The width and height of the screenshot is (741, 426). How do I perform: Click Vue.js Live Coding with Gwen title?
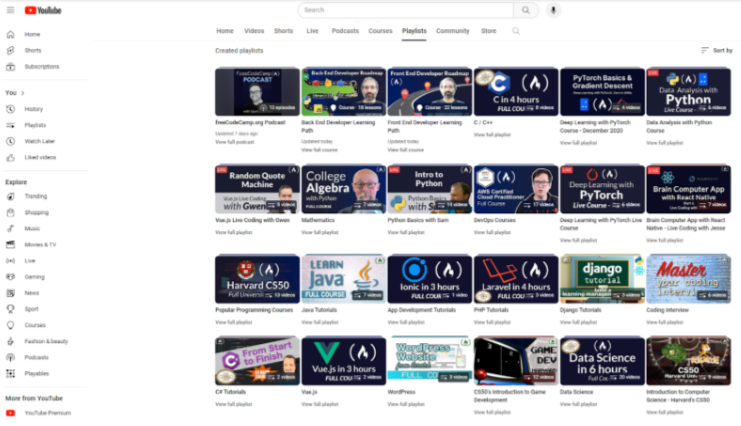(252, 220)
